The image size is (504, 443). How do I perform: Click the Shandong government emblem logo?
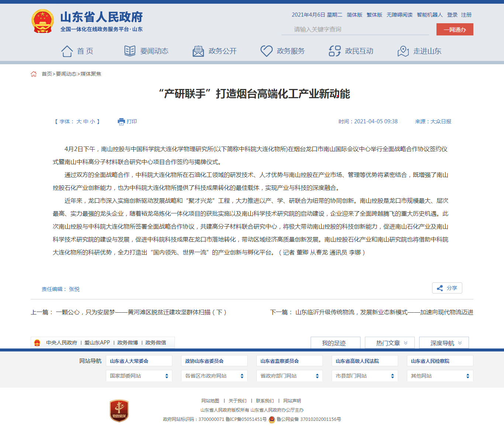[43, 21]
